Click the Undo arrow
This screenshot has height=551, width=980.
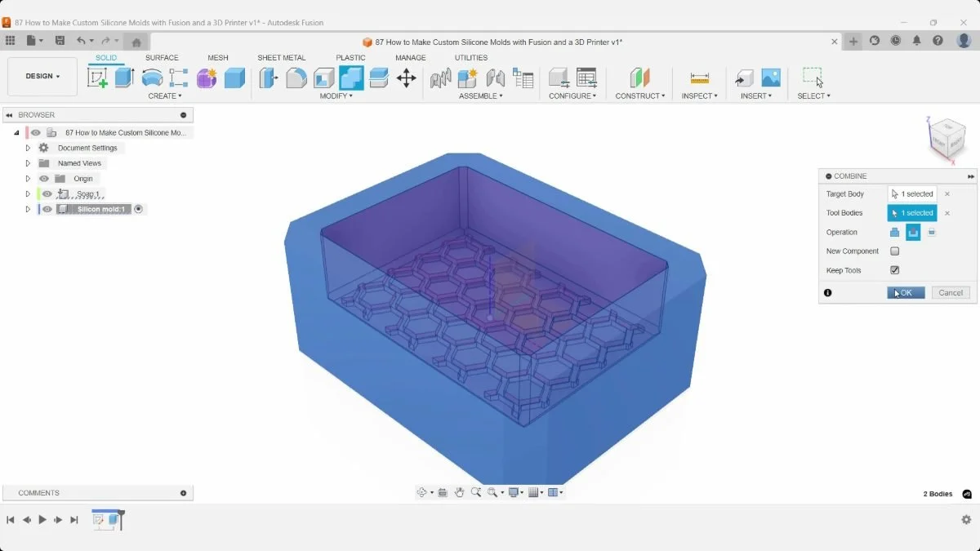81,41
